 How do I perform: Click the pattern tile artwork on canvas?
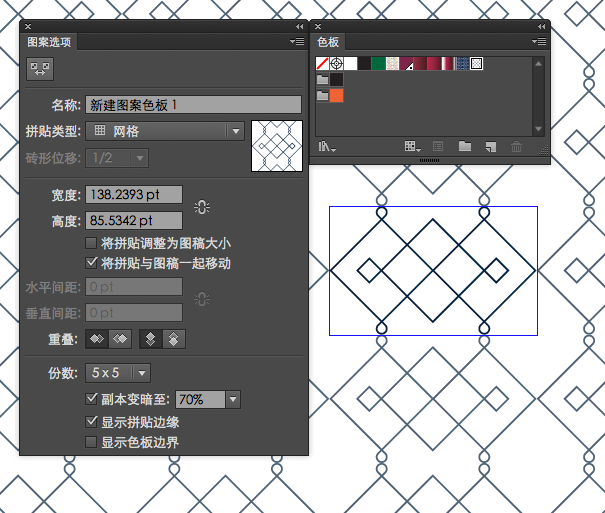(433, 271)
